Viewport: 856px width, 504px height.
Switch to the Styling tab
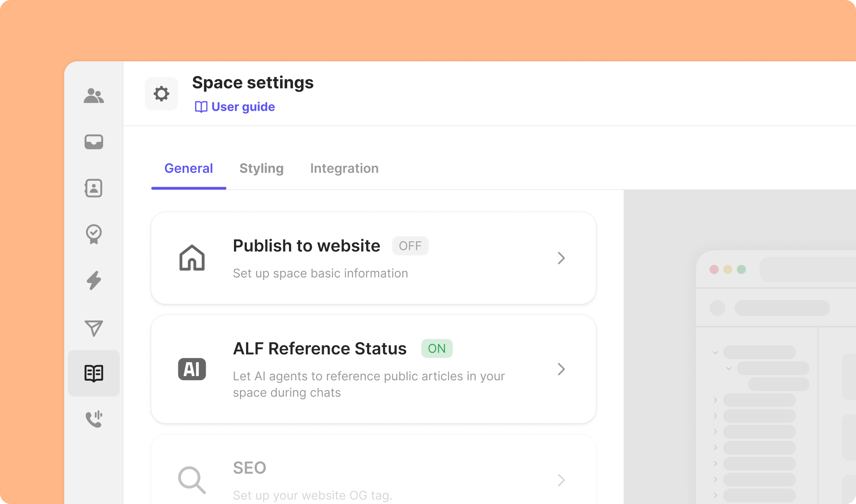[x=261, y=168]
